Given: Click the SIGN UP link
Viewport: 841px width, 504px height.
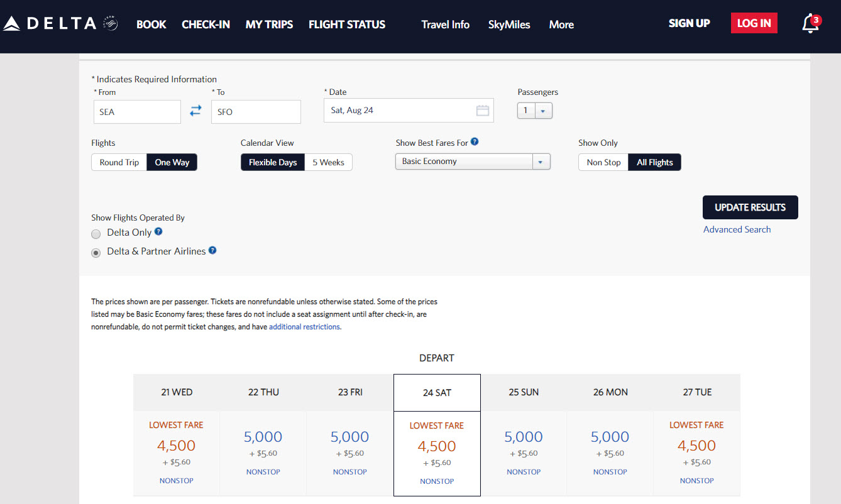Looking at the screenshot, I should 690,23.
